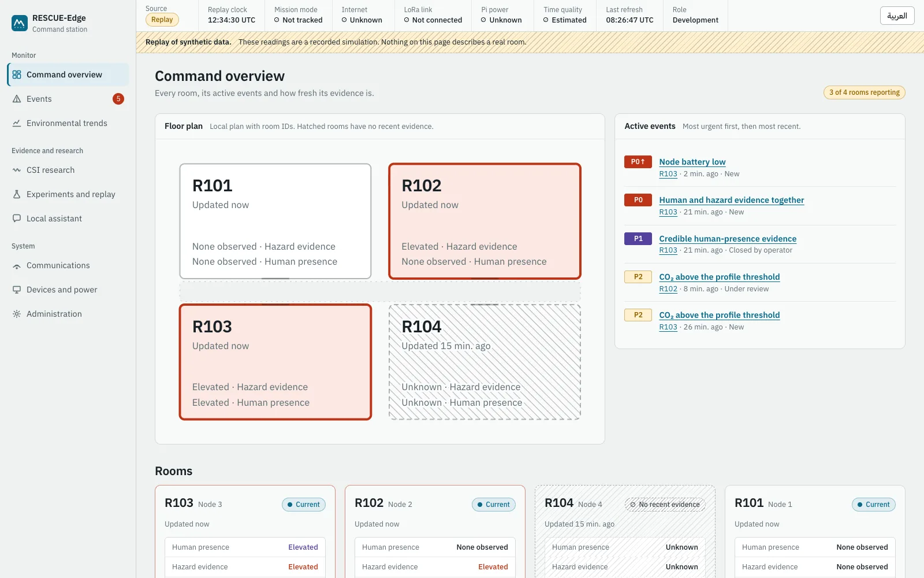Click the Command overview grid icon

[17, 75]
